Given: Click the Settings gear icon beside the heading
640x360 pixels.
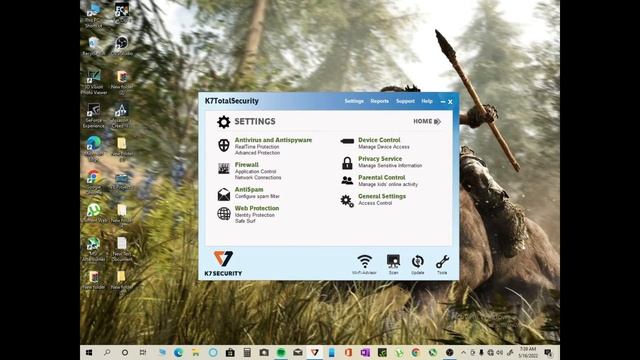Looking at the screenshot, I should pos(223,122).
